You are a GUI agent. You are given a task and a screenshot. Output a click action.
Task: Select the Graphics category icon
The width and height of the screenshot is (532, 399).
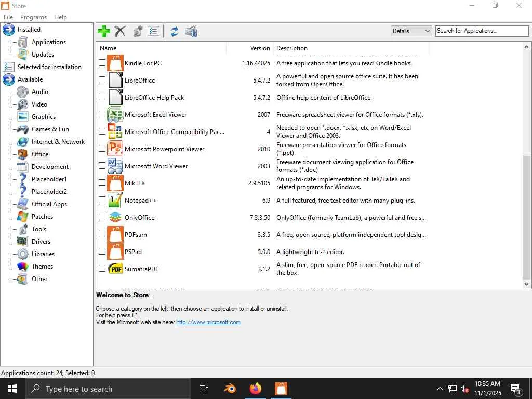coord(23,117)
